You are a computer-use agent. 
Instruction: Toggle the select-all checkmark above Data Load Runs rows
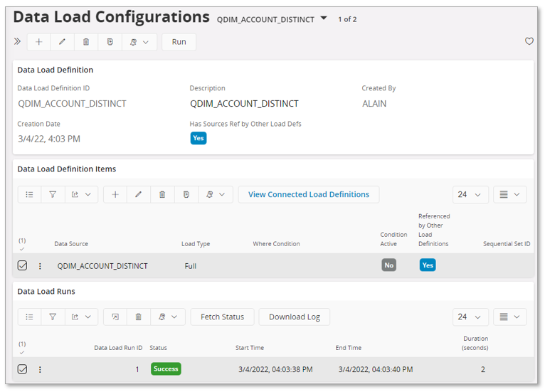click(x=22, y=352)
